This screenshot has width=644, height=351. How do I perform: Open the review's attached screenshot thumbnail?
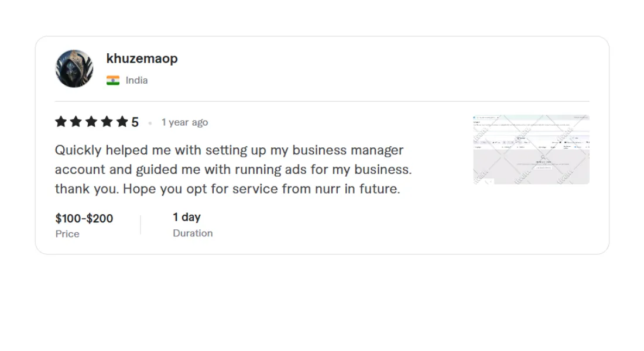[x=531, y=150]
